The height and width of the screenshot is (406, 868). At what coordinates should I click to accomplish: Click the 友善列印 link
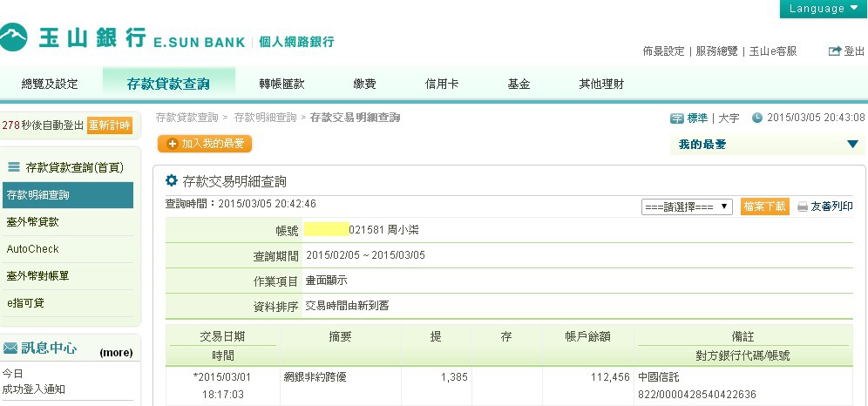coord(831,206)
